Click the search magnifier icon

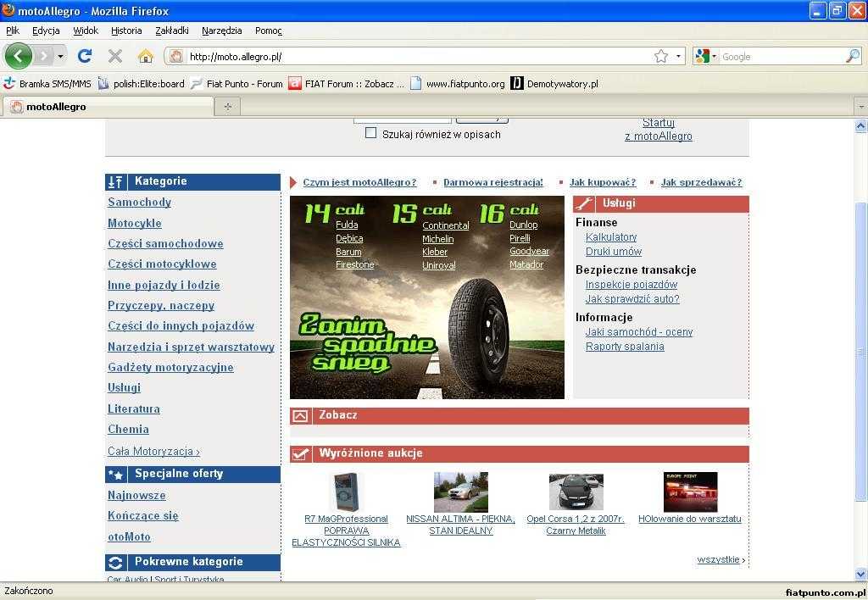click(853, 56)
